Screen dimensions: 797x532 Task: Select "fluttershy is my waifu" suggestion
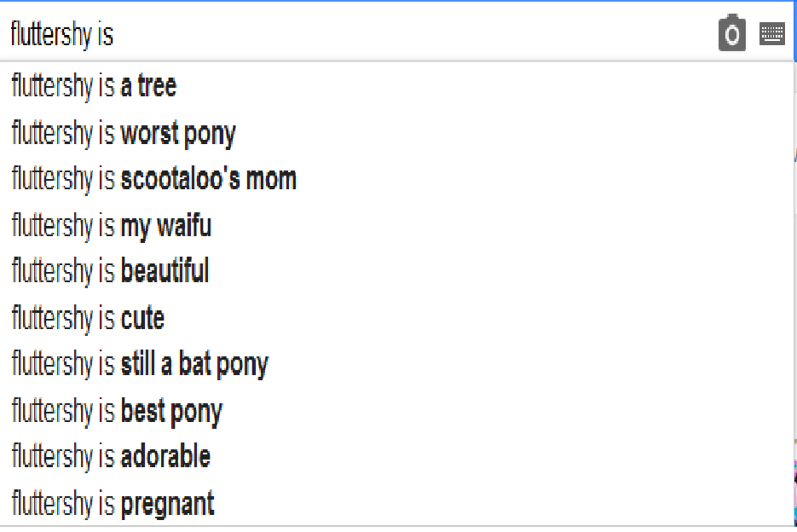click(x=111, y=226)
